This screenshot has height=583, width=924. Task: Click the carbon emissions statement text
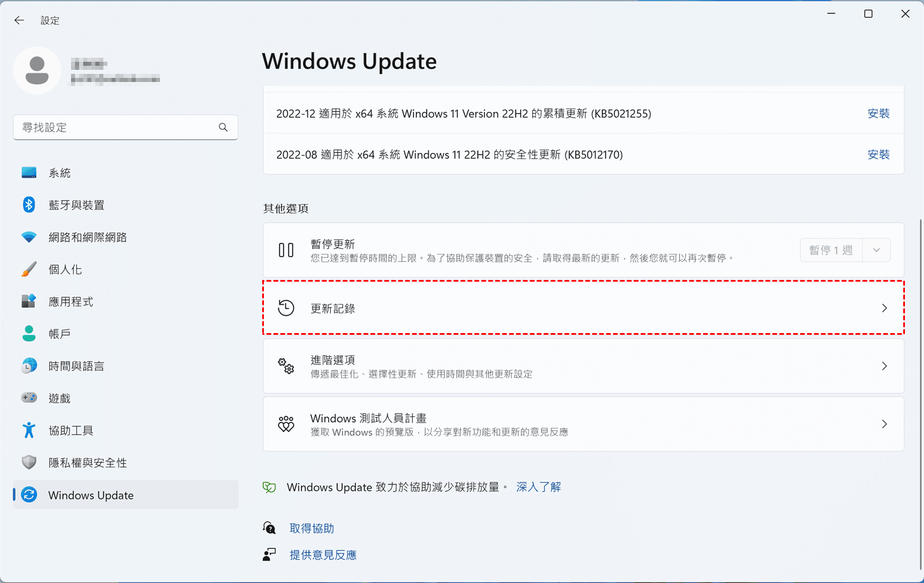397,487
